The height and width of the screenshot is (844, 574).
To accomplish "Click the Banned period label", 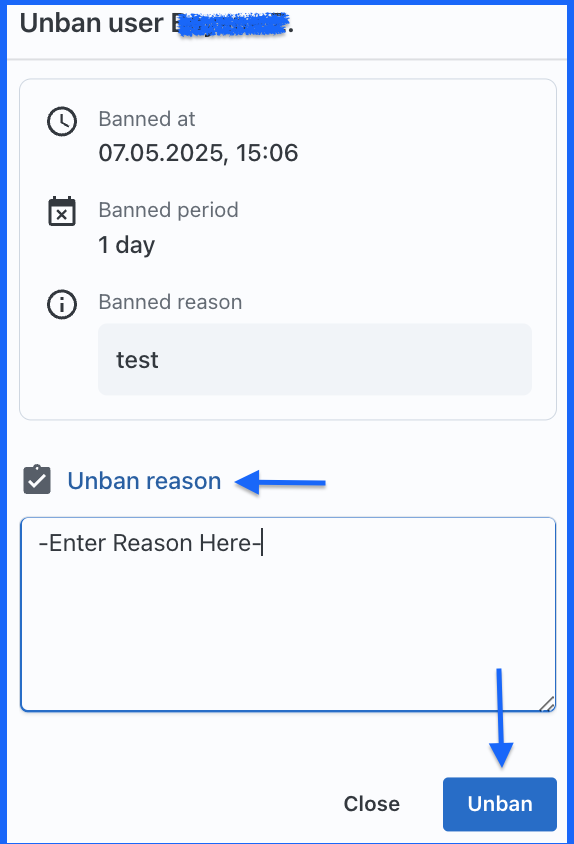I will pyautogui.click(x=168, y=210).
